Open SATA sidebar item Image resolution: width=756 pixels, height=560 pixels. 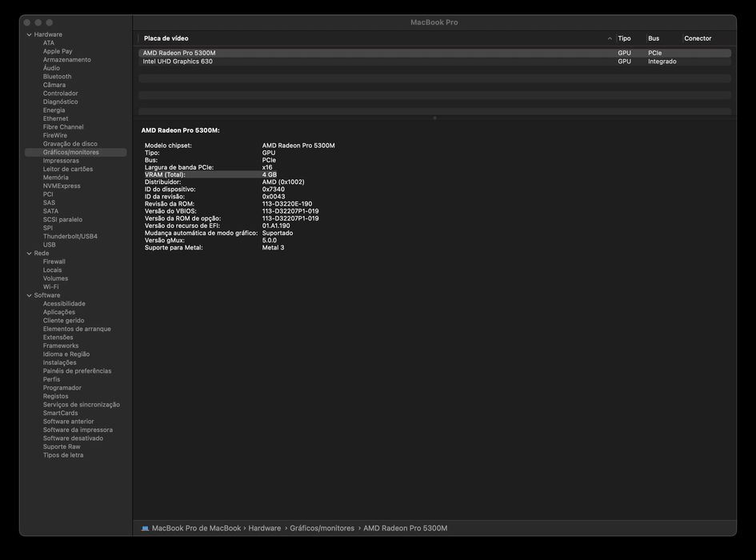50,211
